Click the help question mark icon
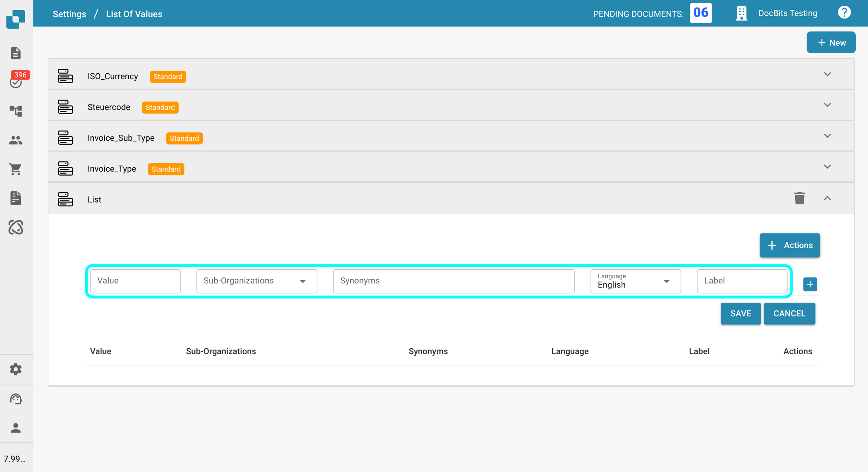The image size is (868, 472). coord(844,13)
